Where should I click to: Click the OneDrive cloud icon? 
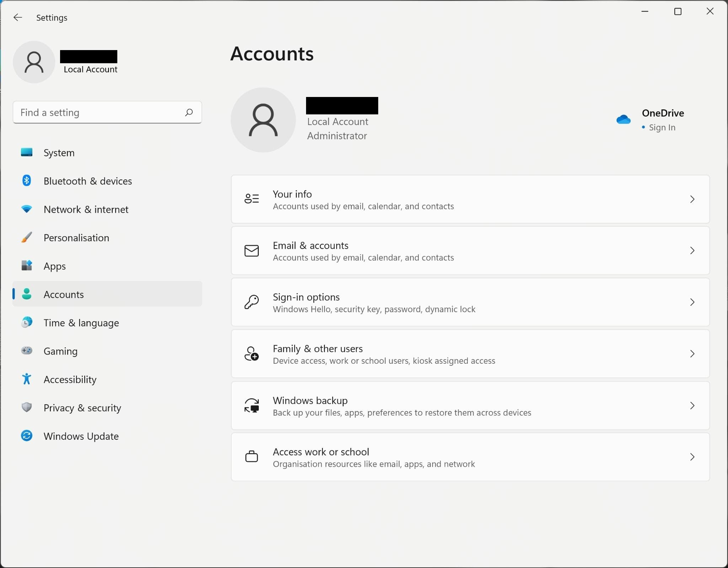point(623,119)
